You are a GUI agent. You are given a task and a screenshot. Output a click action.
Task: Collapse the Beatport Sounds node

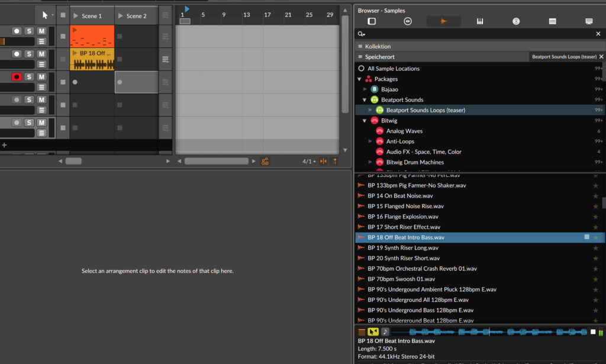(365, 99)
